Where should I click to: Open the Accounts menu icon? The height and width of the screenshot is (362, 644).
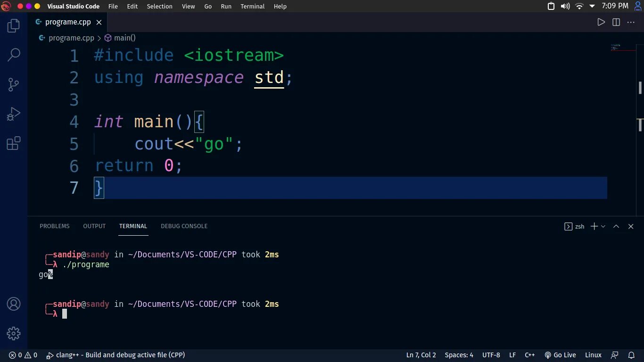click(x=14, y=304)
